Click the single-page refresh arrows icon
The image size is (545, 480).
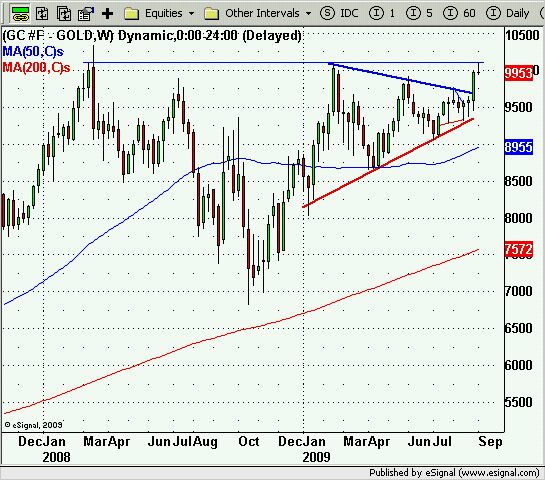click(x=42, y=14)
